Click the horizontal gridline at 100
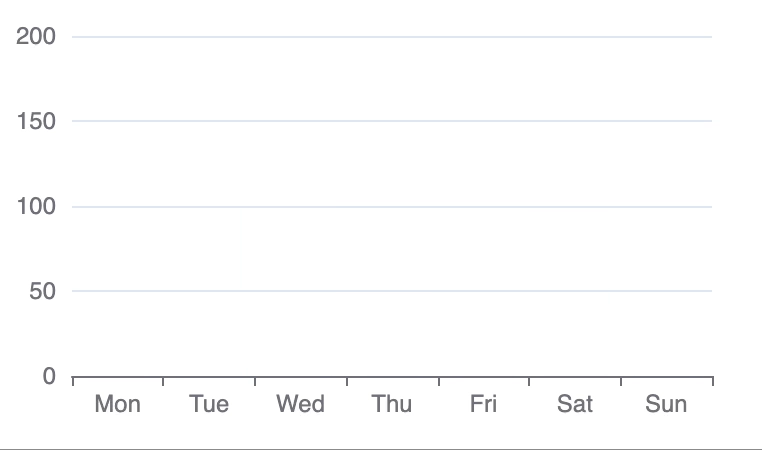Image resolution: width=762 pixels, height=450 pixels. click(x=392, y=207)
